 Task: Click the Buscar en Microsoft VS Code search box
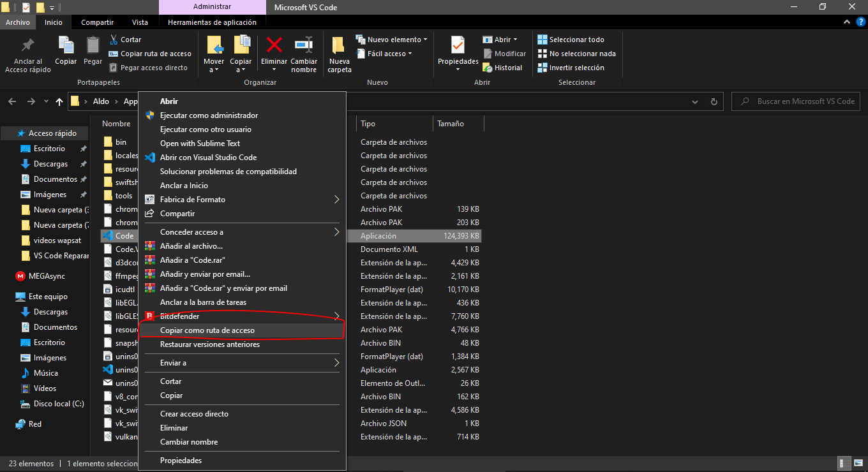(x=795, y=101)
